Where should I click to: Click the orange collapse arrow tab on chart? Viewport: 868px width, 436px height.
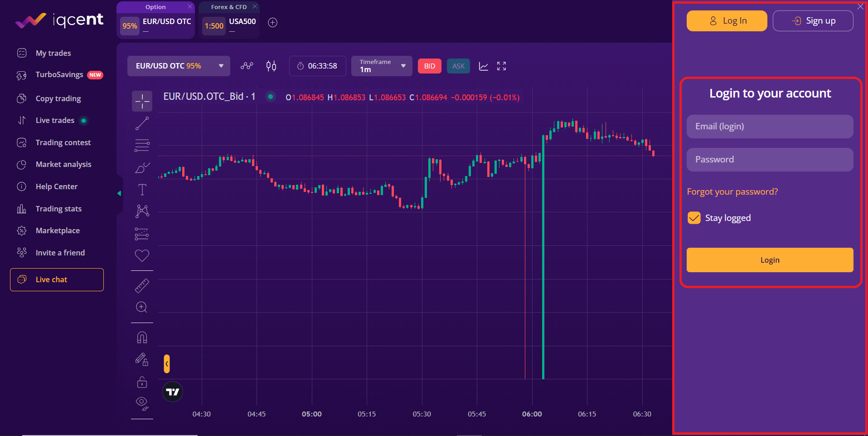tap(167, 364)
